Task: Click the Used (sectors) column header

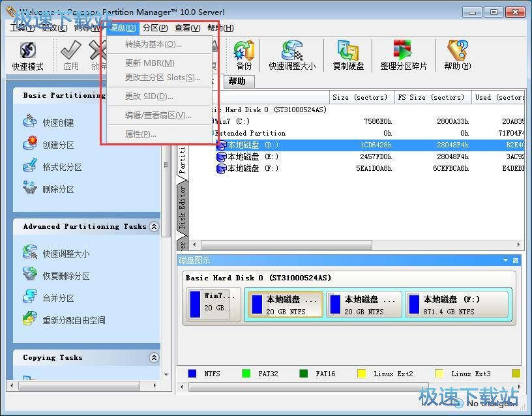Action: (498, 97)
